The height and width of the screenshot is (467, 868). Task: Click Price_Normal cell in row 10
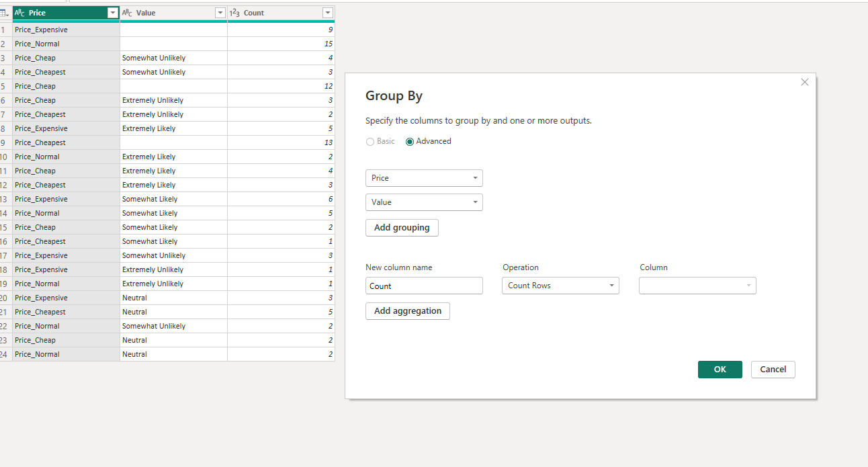click(66, 157)
